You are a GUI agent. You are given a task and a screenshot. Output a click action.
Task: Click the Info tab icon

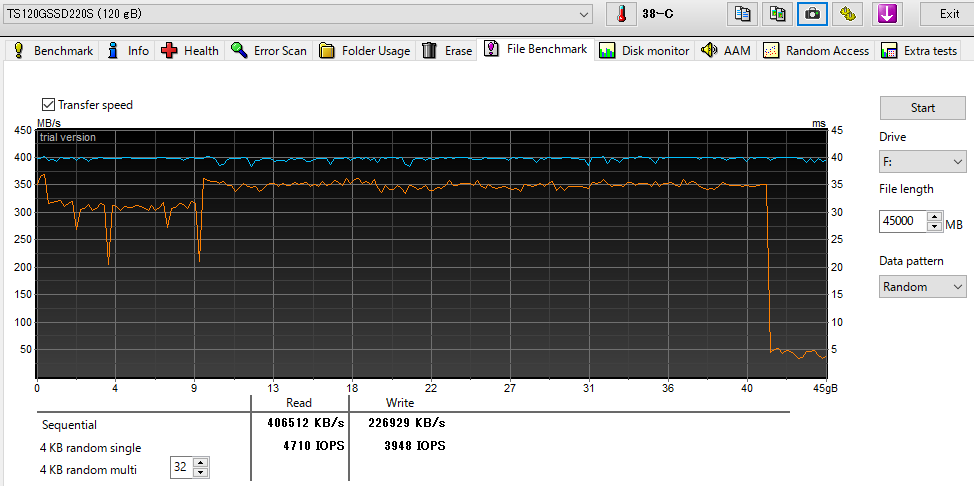click(x=113, y=51)
